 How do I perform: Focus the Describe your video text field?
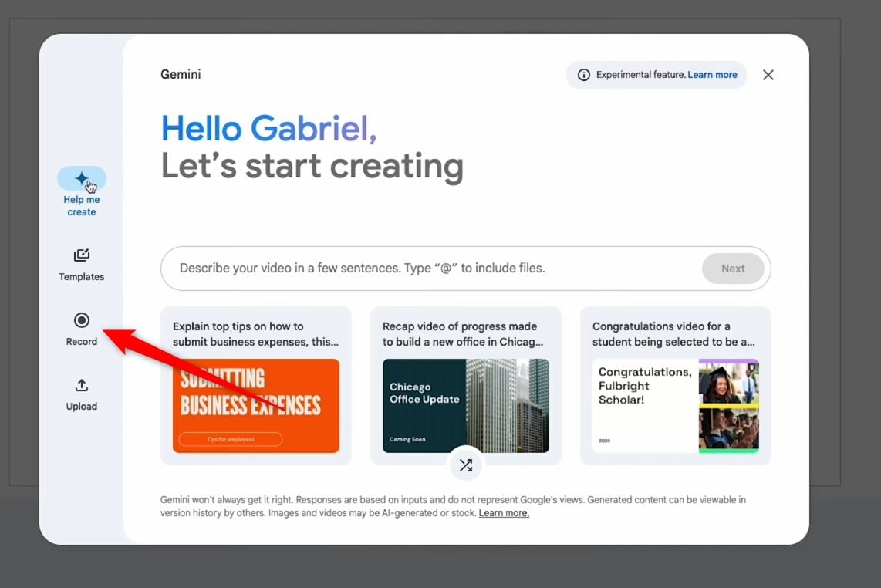coord(430,268)
